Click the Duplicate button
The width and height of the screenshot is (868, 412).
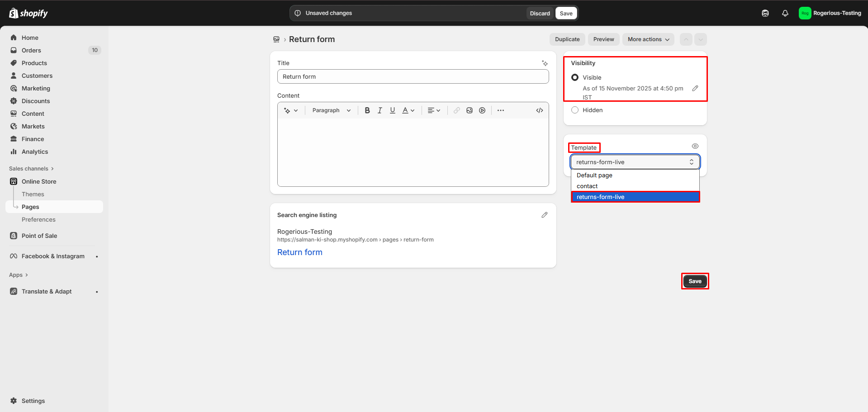click(x=567, y=39)
